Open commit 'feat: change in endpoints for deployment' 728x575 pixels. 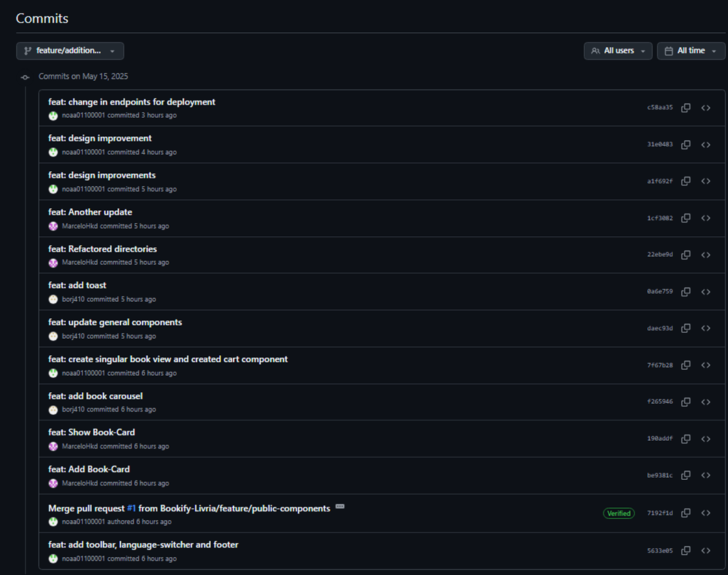coord(131,102)
